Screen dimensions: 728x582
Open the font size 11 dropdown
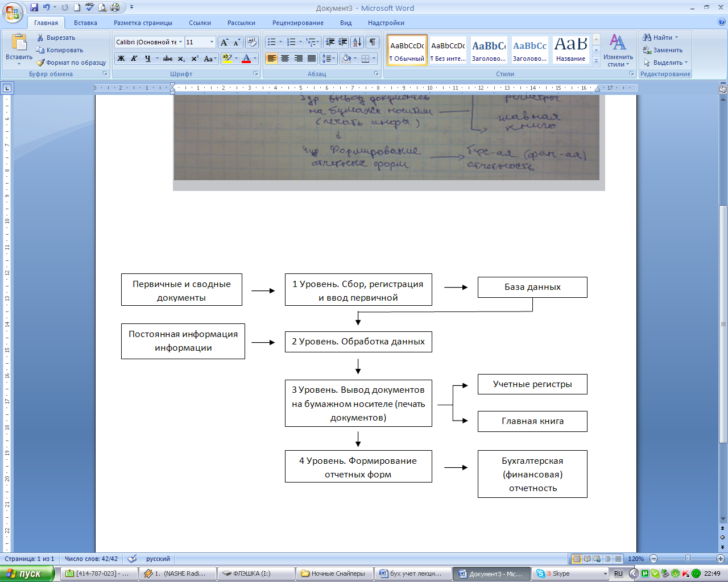point(212,42)
